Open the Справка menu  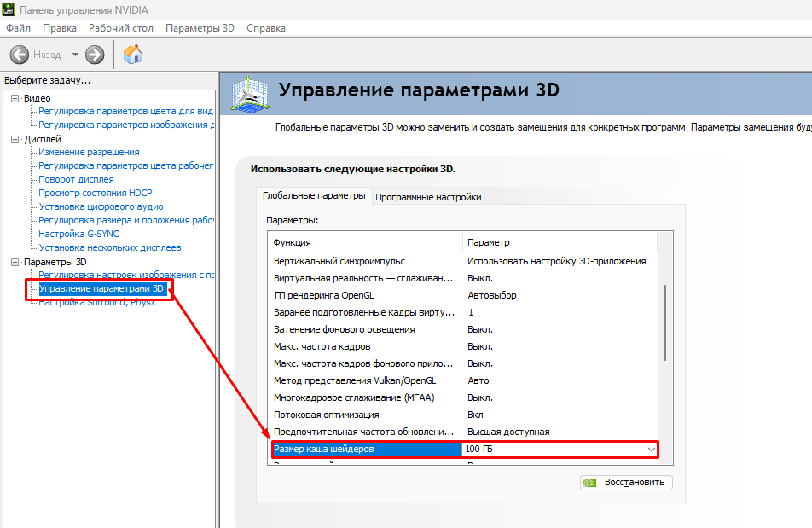(x=265, y=28)
